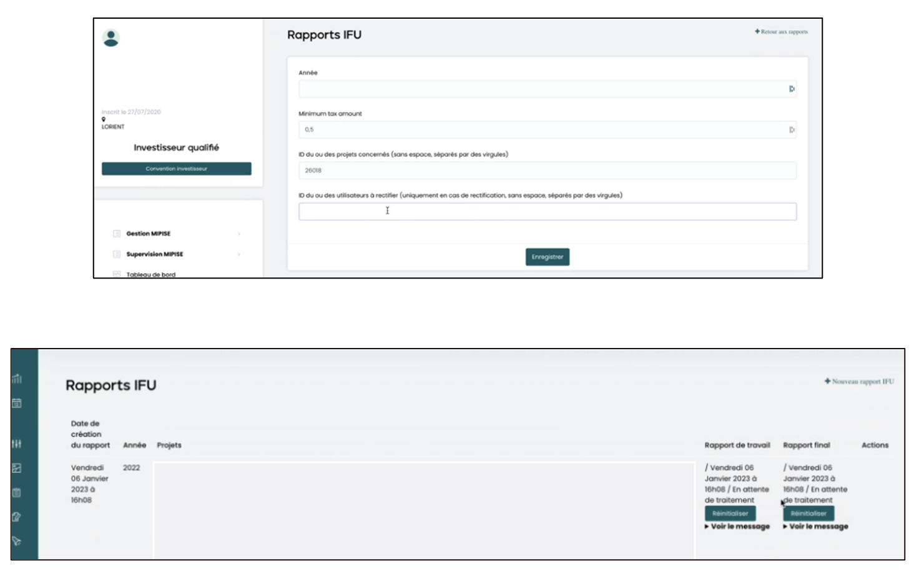Click the user profile avatar icon

tap(111, 38)
